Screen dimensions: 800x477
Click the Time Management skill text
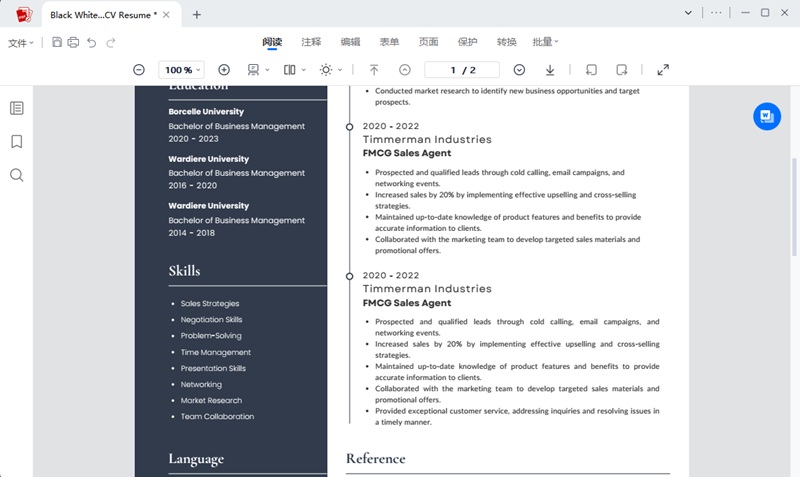coord(216,352)
